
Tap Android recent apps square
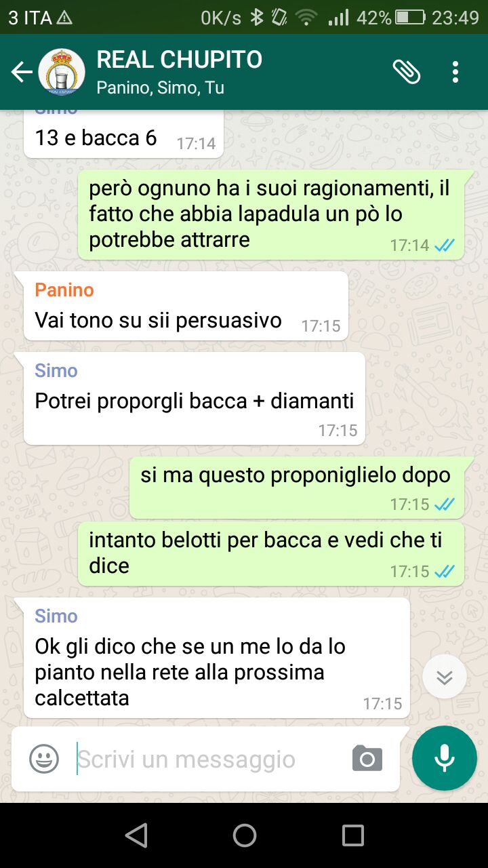[353, 835]
